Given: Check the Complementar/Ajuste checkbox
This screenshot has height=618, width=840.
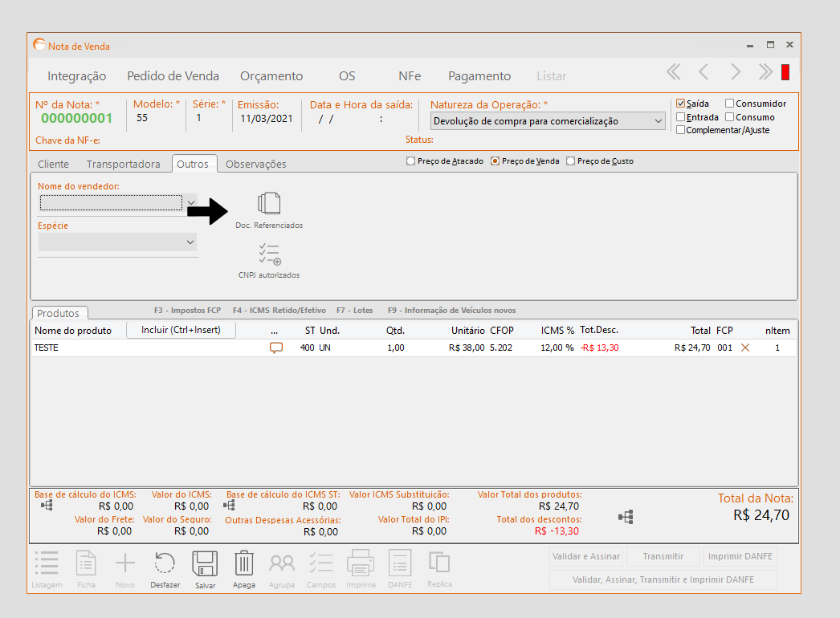Looking at the screenshot, I should point(680,129).
